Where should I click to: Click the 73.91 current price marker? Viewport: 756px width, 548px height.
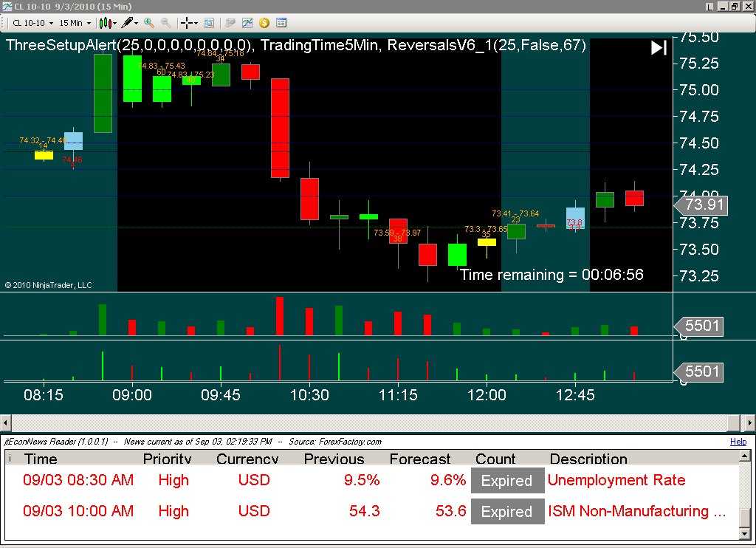pos(701,205)
